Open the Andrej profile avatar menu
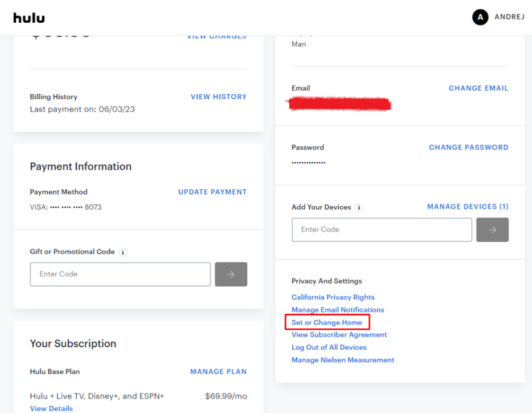The image size is (532, 413). point(480,17)
